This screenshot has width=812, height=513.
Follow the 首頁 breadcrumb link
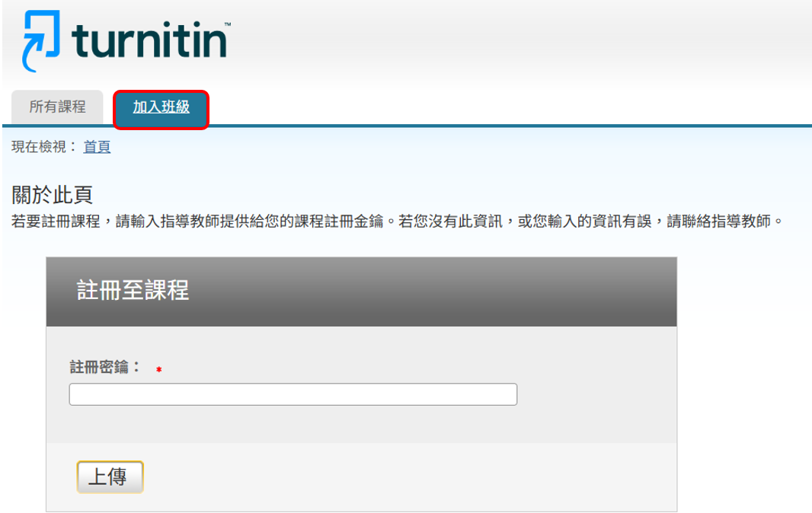pyautogui.click(x=97, y=147)
